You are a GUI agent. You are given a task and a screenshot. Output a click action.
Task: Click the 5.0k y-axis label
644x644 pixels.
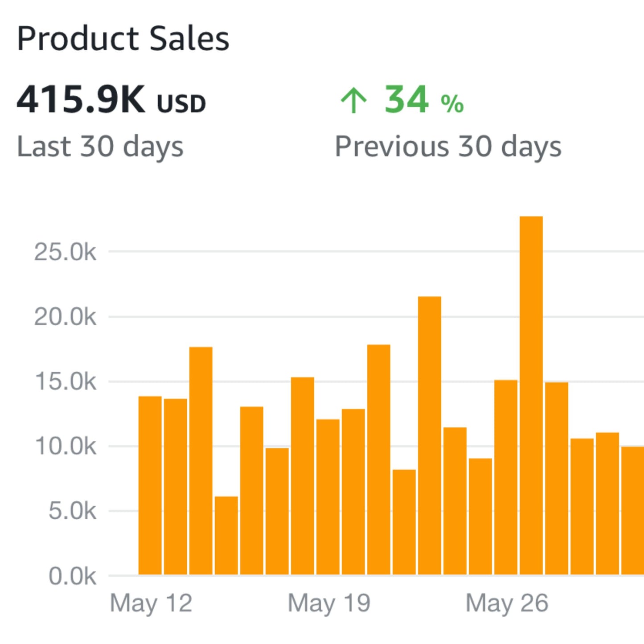72,511
